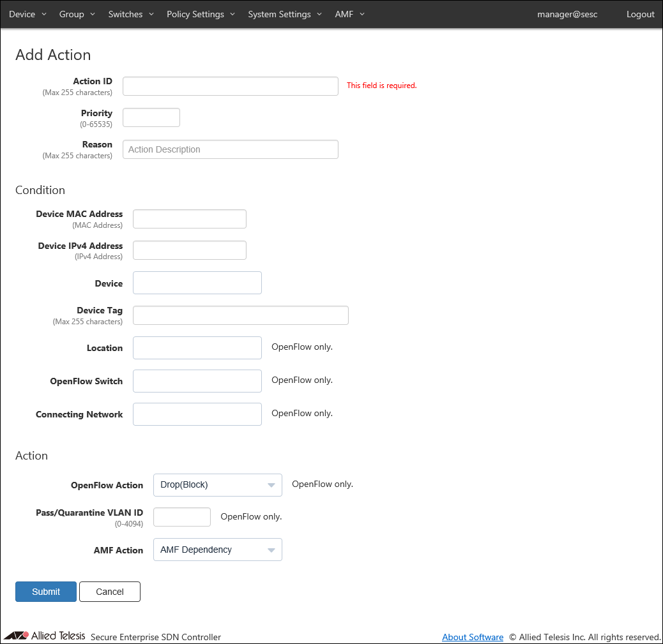Viewport: 663px width, 644px height.
Task: Open the Policy Settings menu
Action: [201, 14]
